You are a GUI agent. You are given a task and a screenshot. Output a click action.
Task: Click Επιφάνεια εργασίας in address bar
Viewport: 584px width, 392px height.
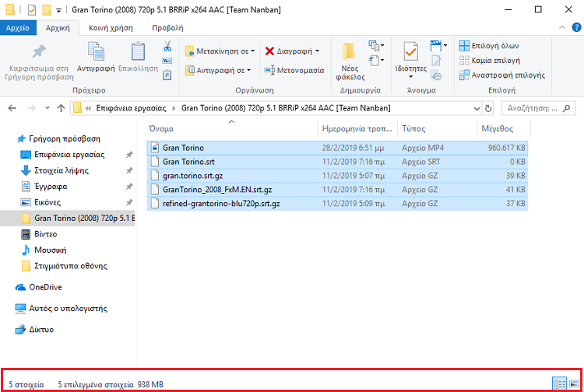[x=131, y=108]
